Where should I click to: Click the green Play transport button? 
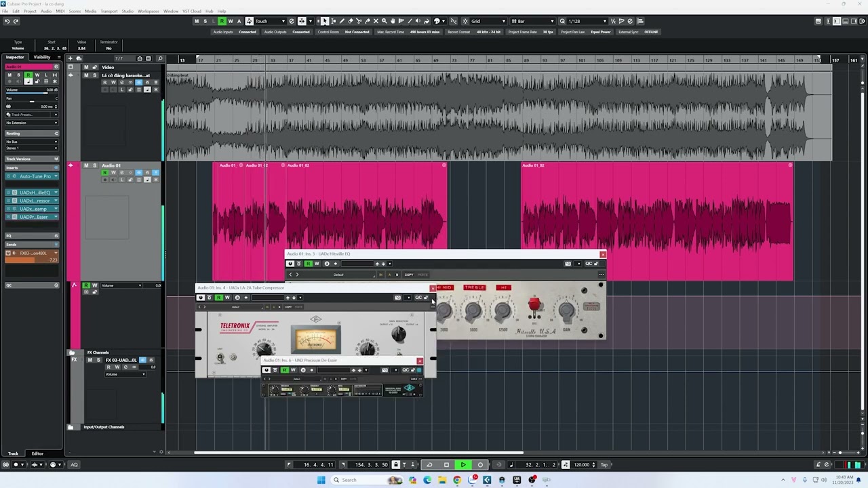pyautogui.click(x=463, y=465)
